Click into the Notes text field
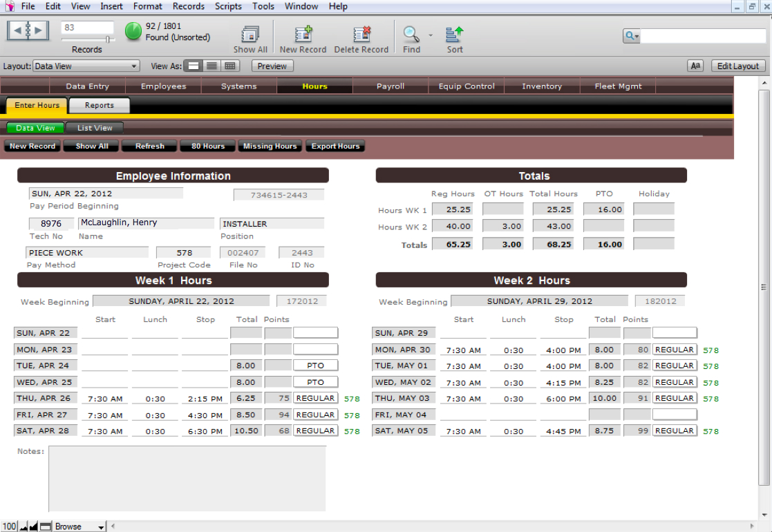772x532 pixels. pos(187,478)
